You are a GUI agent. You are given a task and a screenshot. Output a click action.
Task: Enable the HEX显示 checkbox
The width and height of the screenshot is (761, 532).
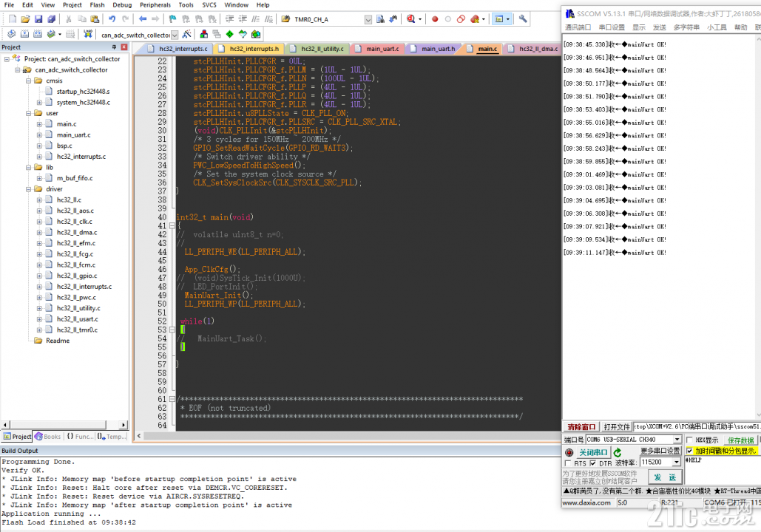click(689, 440)
